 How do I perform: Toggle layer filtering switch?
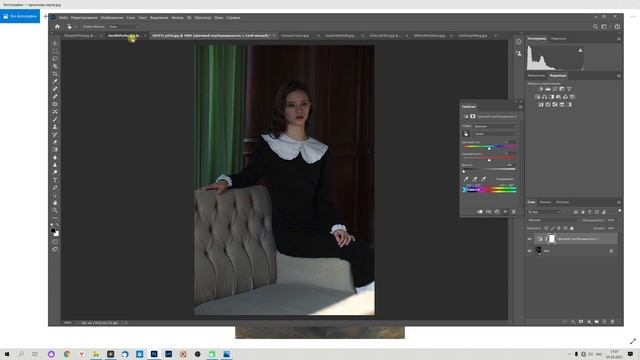click(620, 211)
